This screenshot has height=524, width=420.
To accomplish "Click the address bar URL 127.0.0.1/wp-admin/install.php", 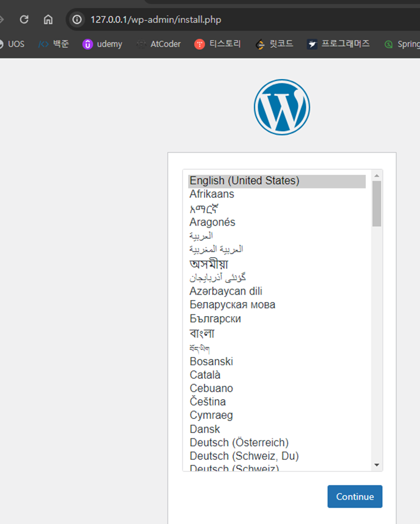I will [x=156, y=20].
